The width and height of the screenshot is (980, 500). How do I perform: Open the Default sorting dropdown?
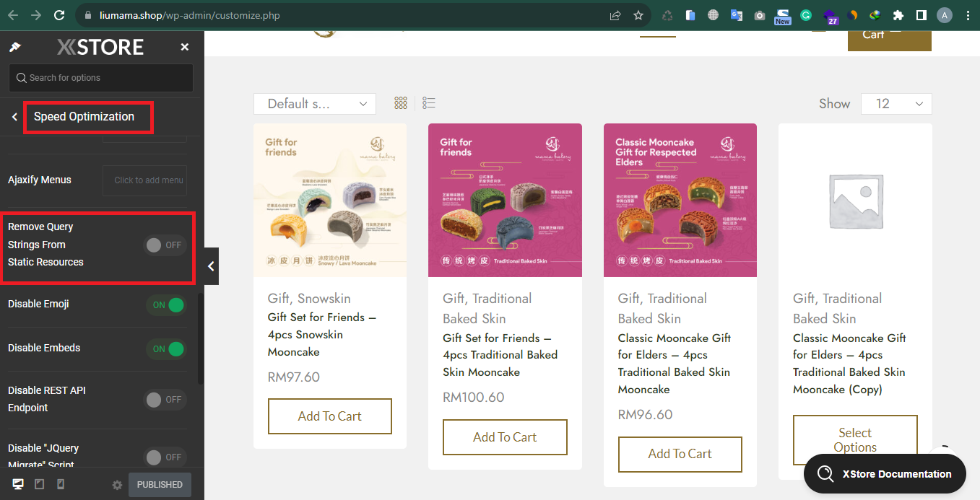[x=315, y=104]
